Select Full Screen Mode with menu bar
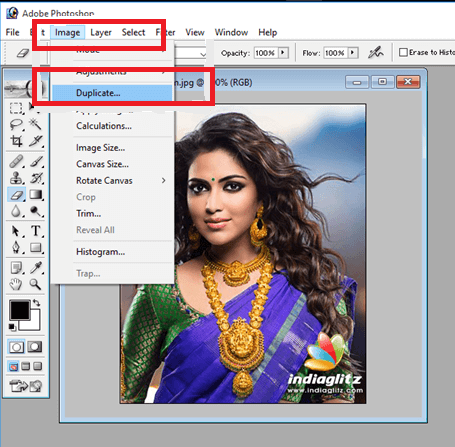This screenshot has height=447, width=455. (x=25, y=367)
